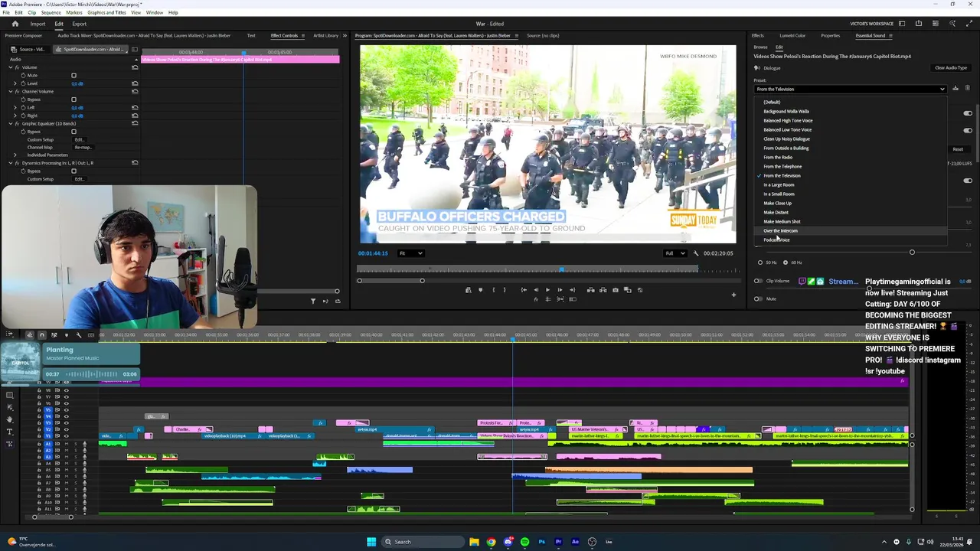The height and width of the screenshot is (551, 980).
Task: Toggle Mute switch in Essential Sound
Action: [758, 299]
